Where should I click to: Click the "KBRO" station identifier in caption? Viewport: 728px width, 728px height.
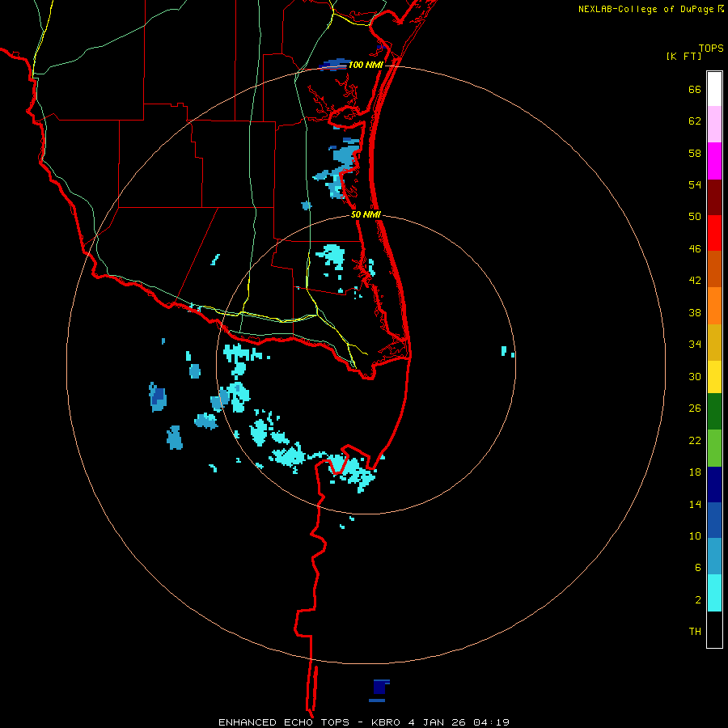coord(387,722)
